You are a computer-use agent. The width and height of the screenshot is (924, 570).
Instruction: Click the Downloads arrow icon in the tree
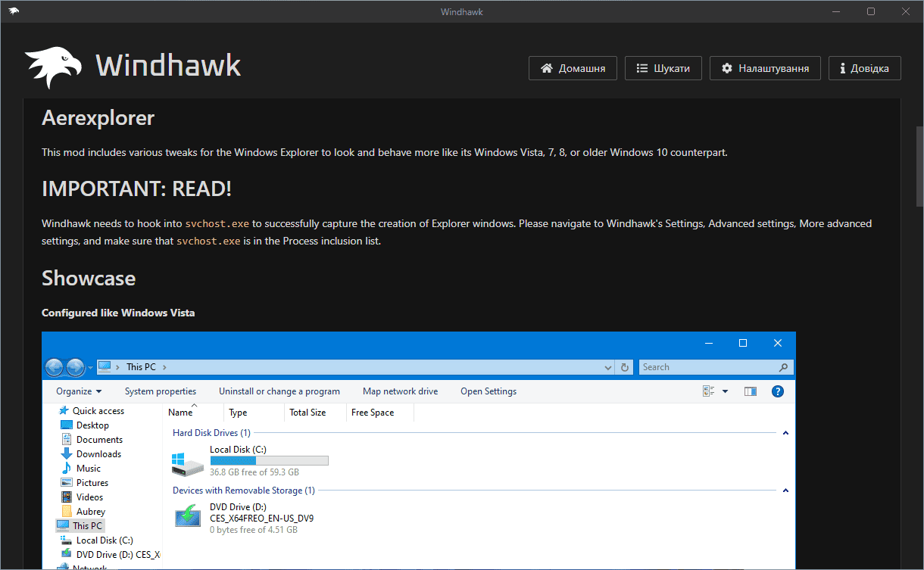(x=67, y=454)
